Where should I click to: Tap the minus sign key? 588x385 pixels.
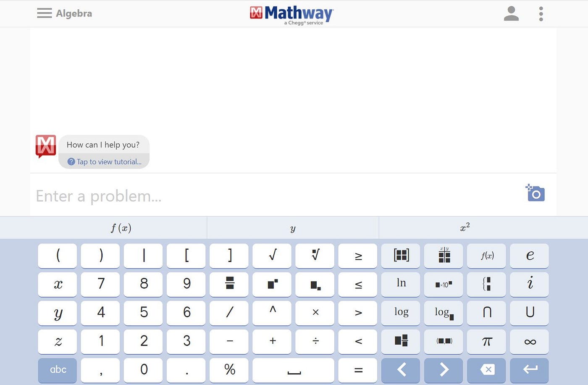coord(229,341)
